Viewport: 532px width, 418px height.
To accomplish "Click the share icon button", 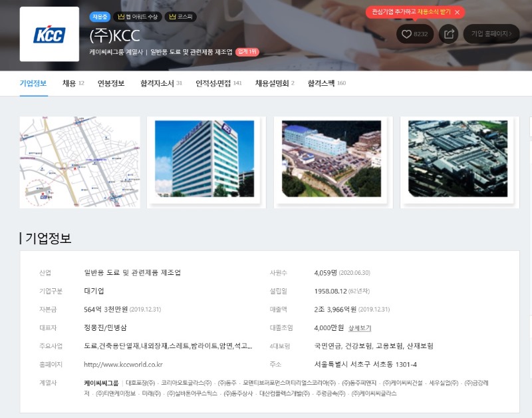I will coord(448,34).
